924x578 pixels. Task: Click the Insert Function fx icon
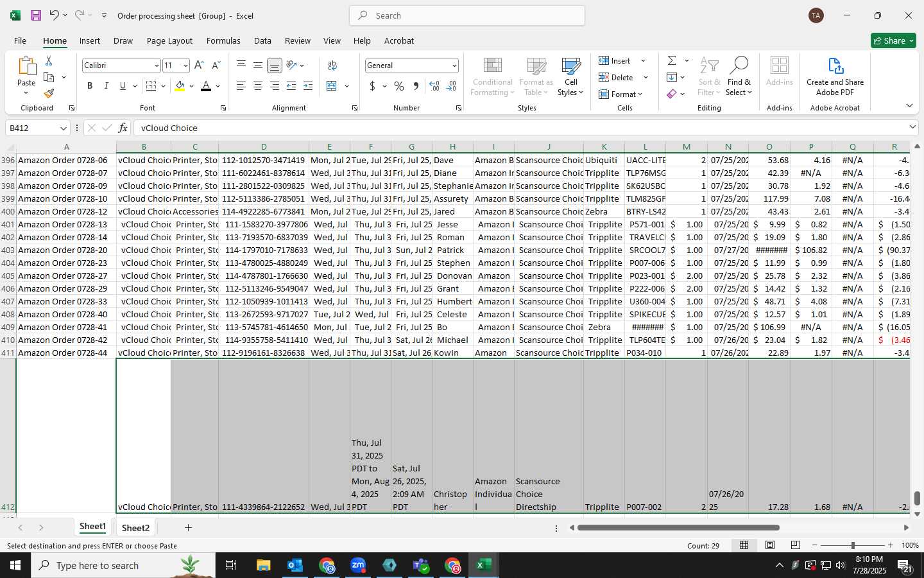pos(123,128)
